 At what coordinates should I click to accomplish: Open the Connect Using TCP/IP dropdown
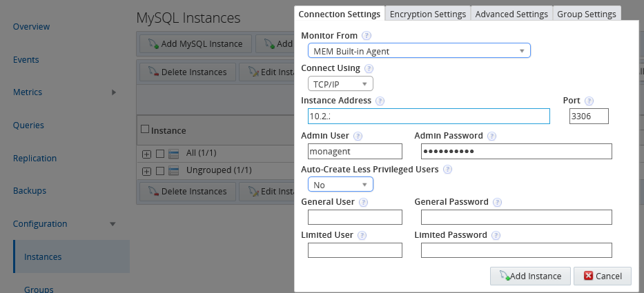340,83
